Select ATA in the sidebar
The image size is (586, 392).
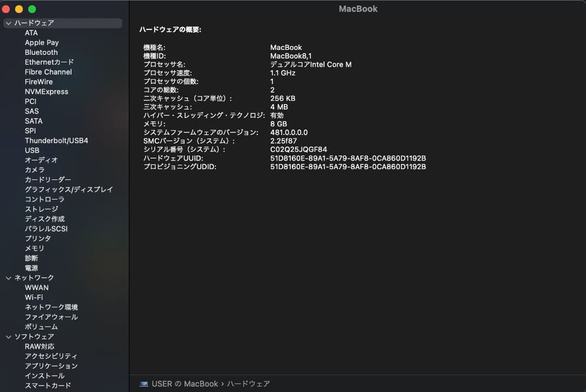(x=31, y=33)
